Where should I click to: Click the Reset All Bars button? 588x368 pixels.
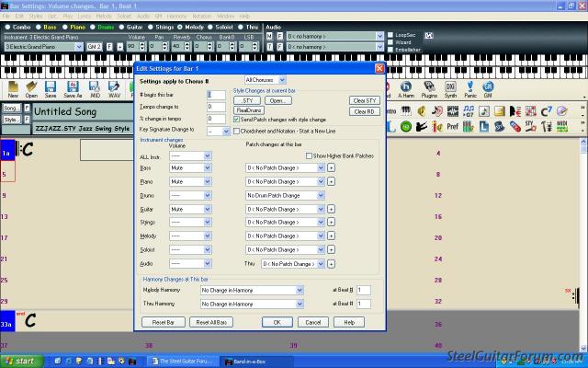click(211, 322)
